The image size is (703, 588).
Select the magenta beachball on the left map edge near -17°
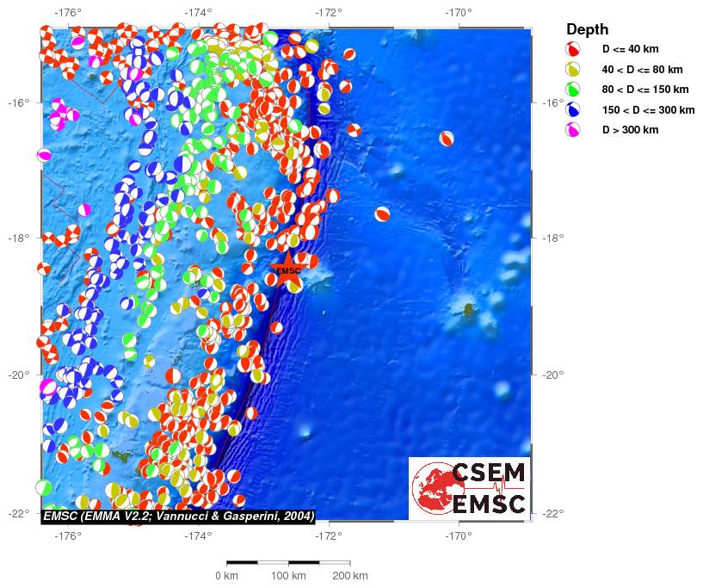coord(44,155)
